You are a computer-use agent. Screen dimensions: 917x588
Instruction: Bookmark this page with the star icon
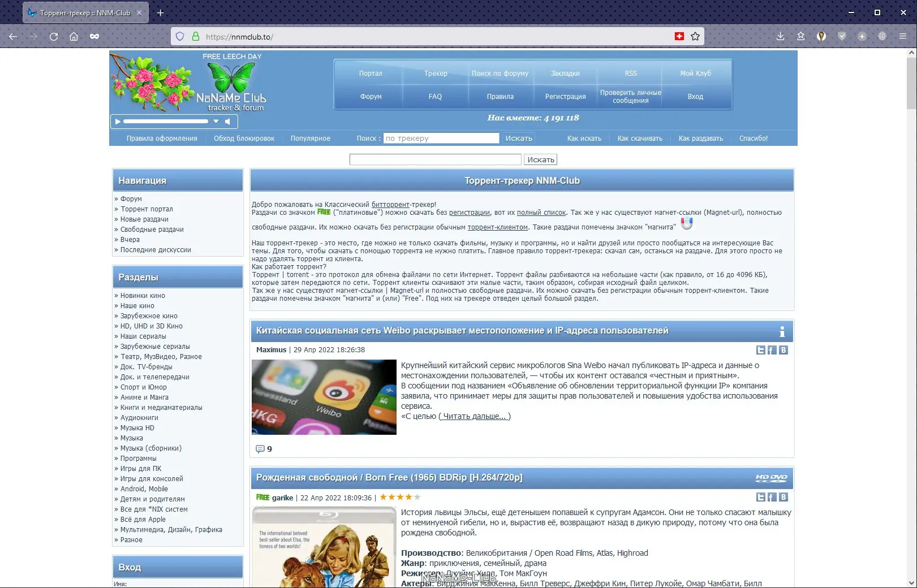pyautogui.click(x=695, y=37)
